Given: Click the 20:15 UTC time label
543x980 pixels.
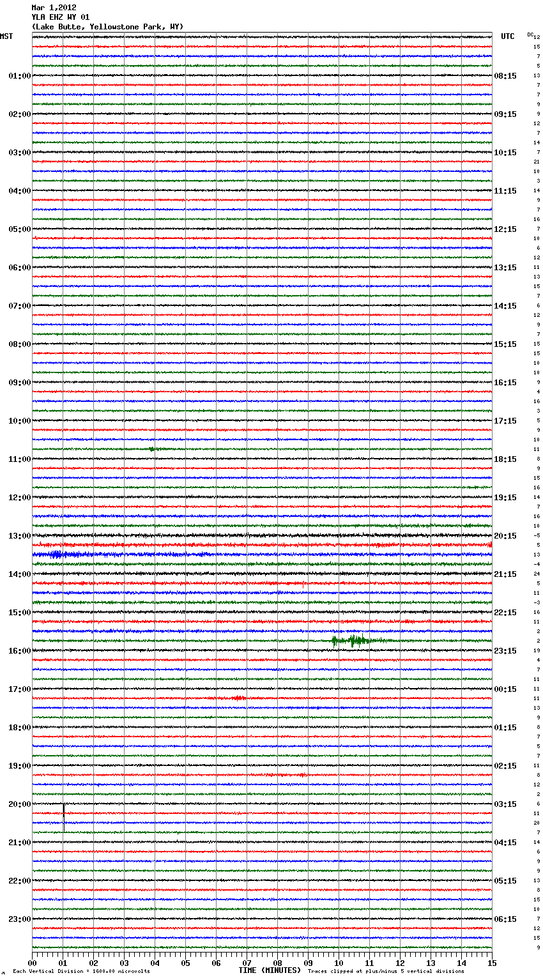Looking at the screenshot, I should [505, 536].
